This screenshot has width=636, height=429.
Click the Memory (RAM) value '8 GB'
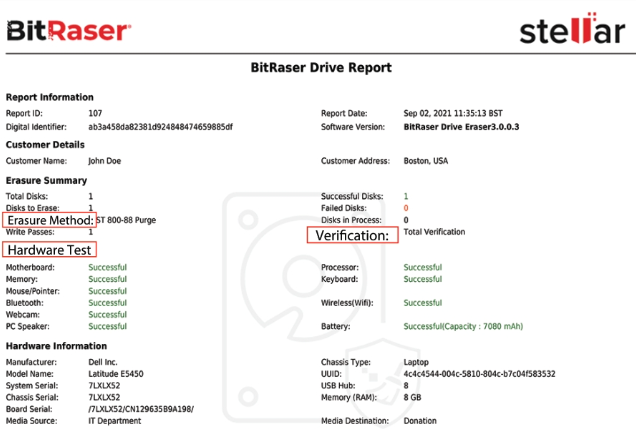coord(412,397)
